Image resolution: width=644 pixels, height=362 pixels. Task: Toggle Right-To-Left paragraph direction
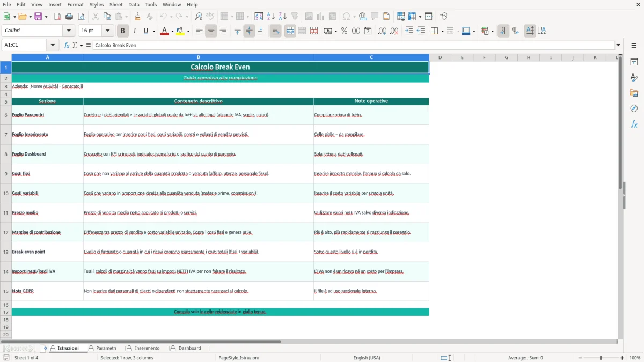click(x=515, y=31)
